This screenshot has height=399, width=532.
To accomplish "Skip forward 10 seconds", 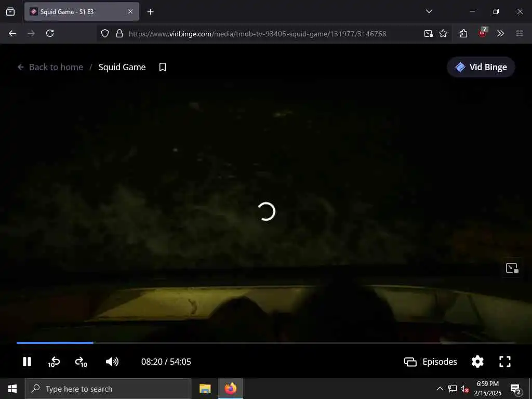I will pos(81,362).
